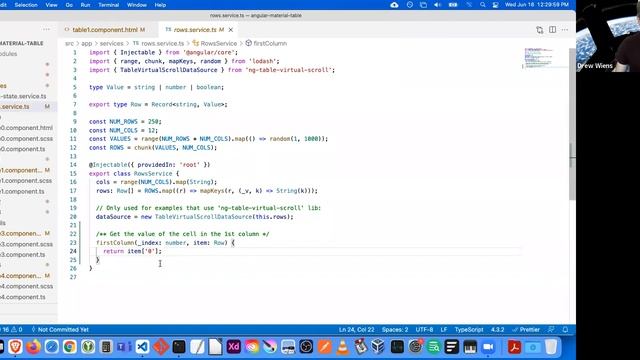Image resolution: width=640 pixels, height=360 pixels.
Task: Select the 0.component.scss file in Explorer
Action: pos(26,138)
